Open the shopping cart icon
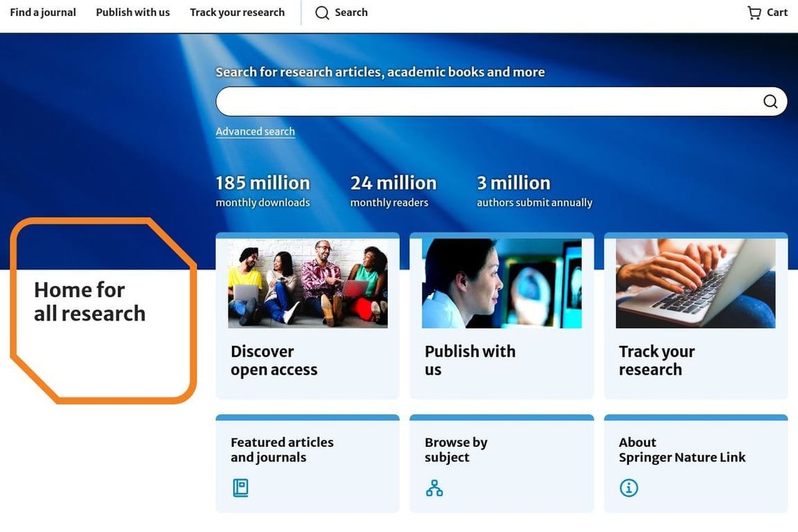Viewport: 798px width, 532px height. 754,12
